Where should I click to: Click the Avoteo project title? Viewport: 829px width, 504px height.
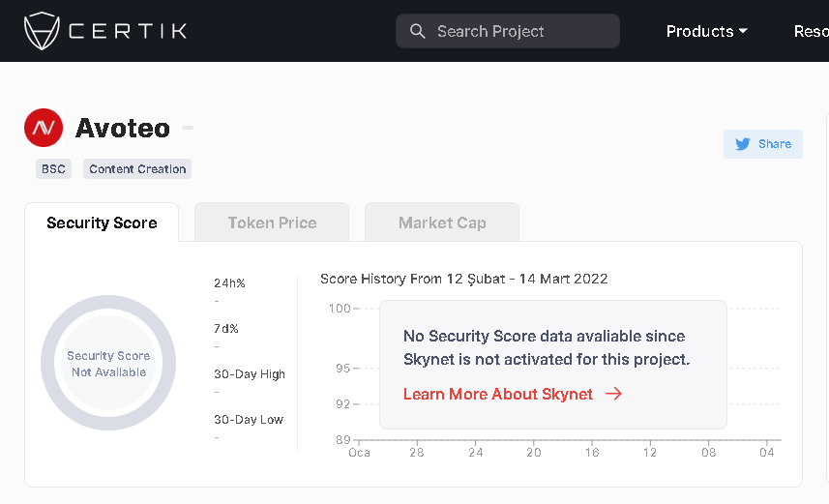pos(123,128)
